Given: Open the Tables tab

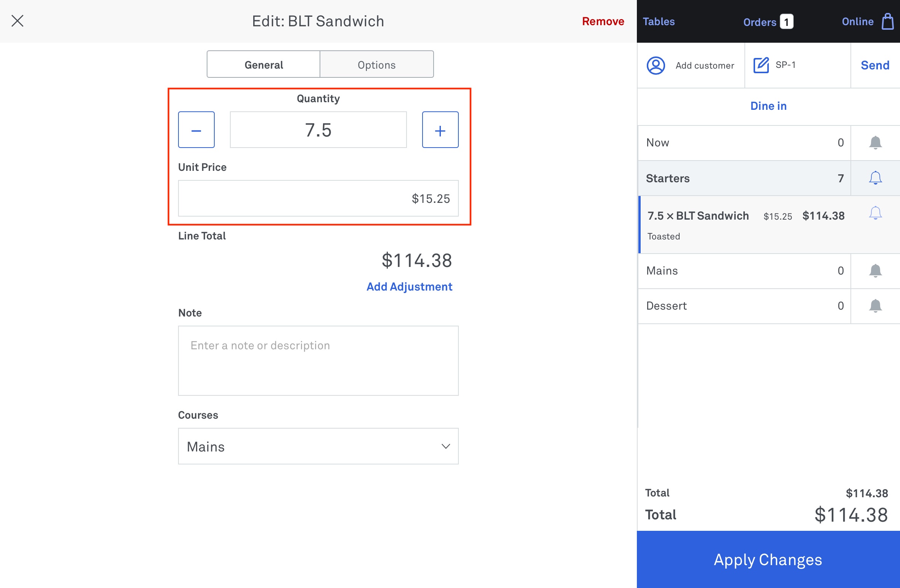Looking at the screenshot, I should tap(659, 22).
